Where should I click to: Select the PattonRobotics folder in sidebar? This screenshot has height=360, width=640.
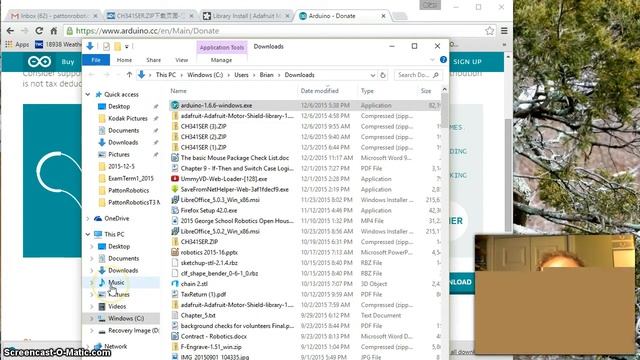point(128,191)
